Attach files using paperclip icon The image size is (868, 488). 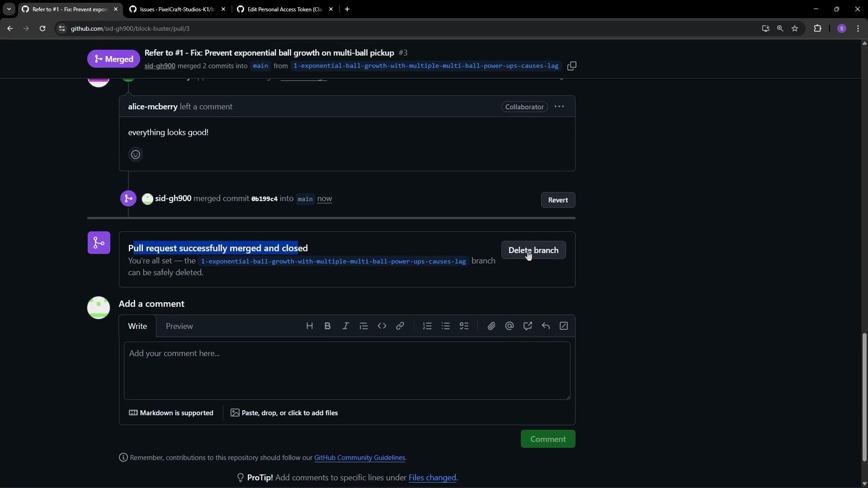(x=491, y=326)
